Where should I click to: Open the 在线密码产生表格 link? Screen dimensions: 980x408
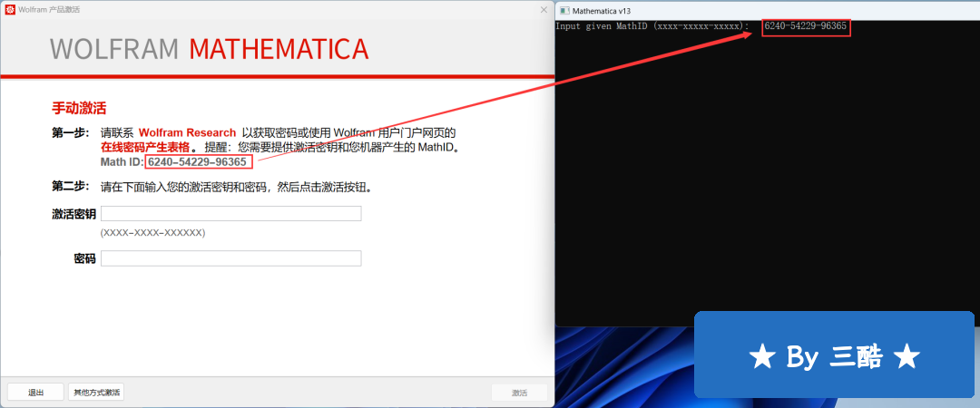coord(145,148)
